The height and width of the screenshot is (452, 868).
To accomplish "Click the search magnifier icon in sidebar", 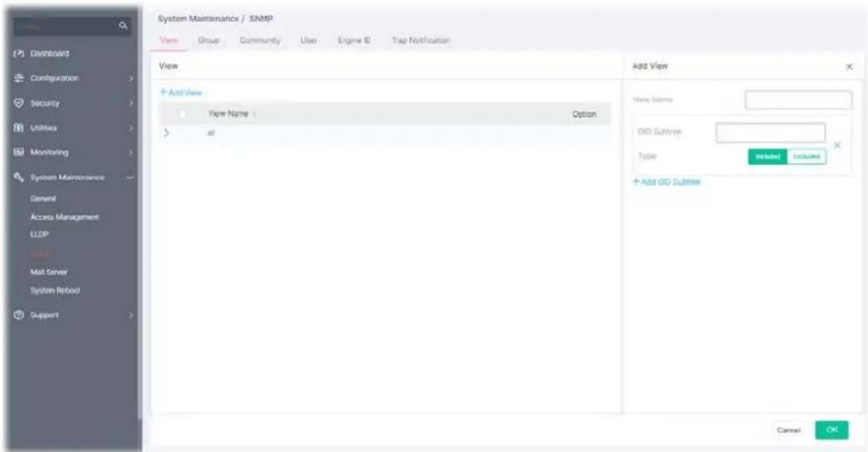I will click(x=123, y=25).
